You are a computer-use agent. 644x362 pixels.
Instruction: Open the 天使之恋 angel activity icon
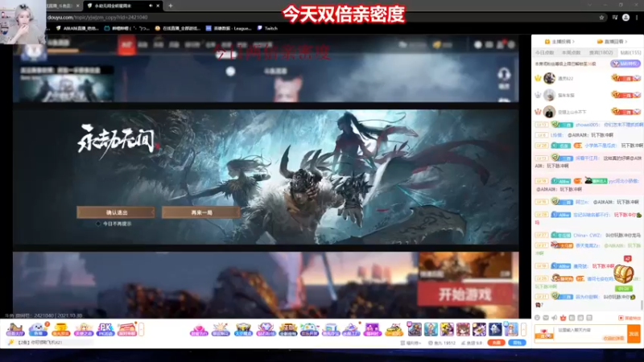[84, 330]
